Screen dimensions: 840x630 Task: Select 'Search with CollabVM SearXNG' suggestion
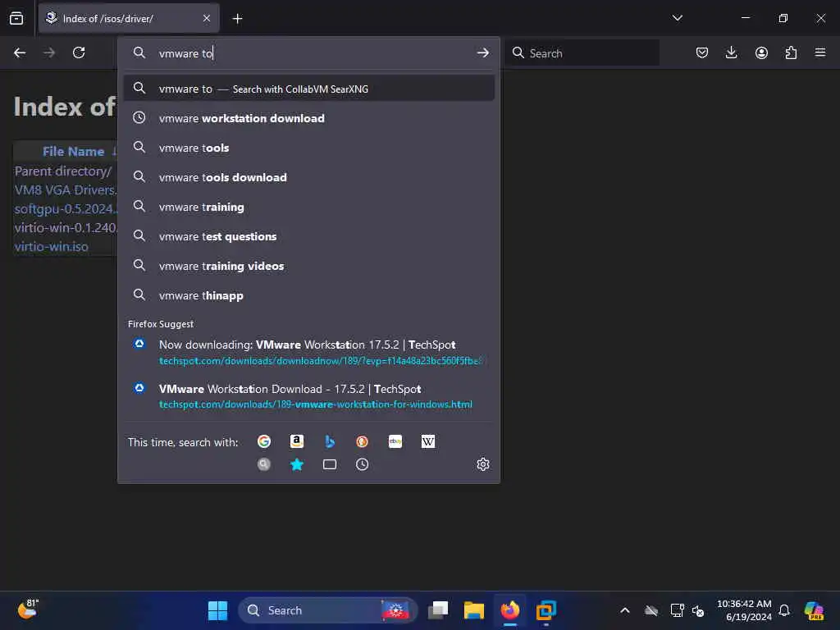(309, 89)
